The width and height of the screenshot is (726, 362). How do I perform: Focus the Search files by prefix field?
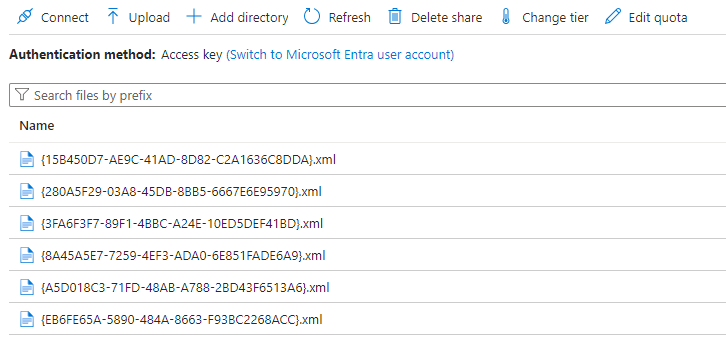(368, 95)
